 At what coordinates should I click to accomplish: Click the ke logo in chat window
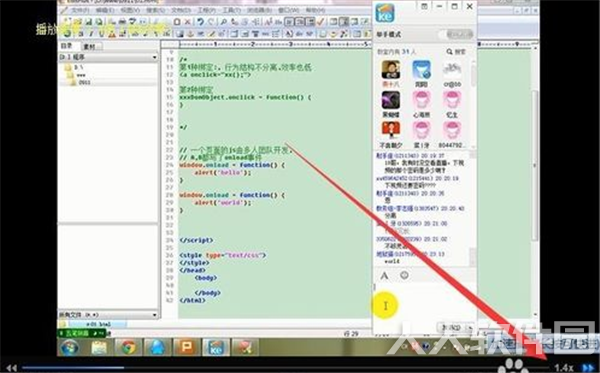click(x=385, y=12)
